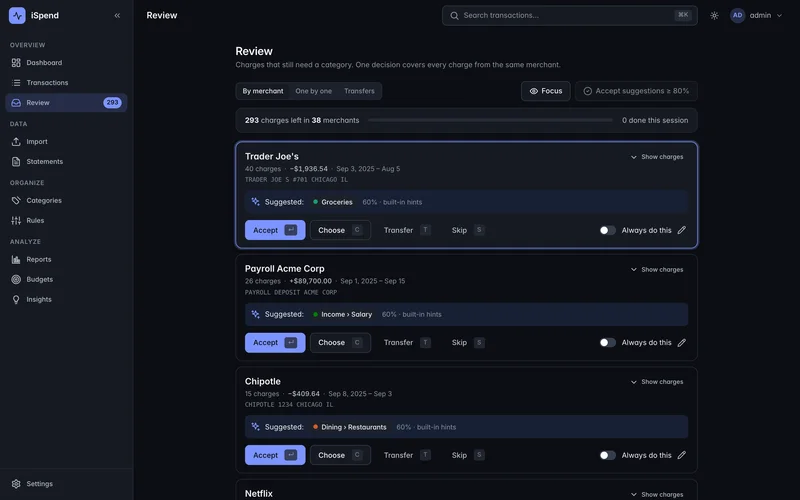Expand Show charges for Chipotle
Screen dimensions: 800x500
click(657, 382)
